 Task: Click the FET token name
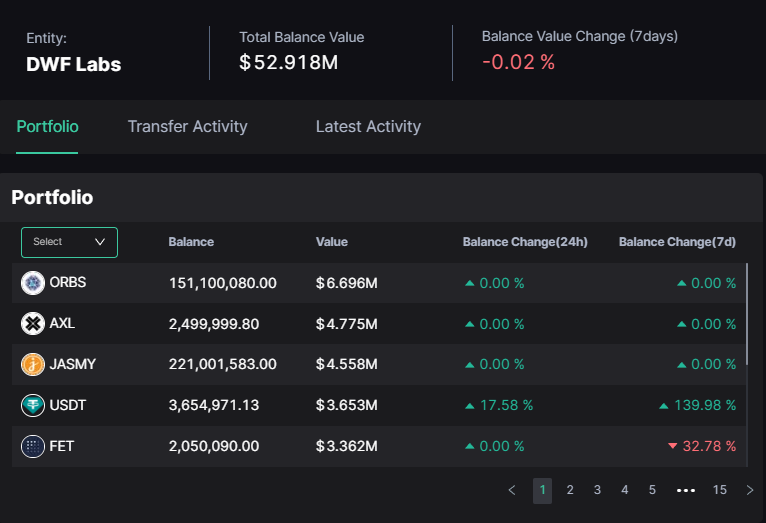[62, 446]
